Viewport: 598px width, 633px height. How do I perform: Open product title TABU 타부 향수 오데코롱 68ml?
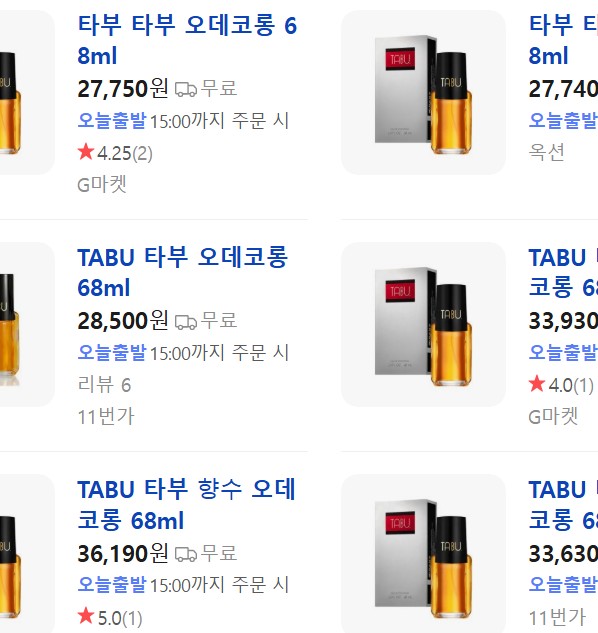[186, 505]
